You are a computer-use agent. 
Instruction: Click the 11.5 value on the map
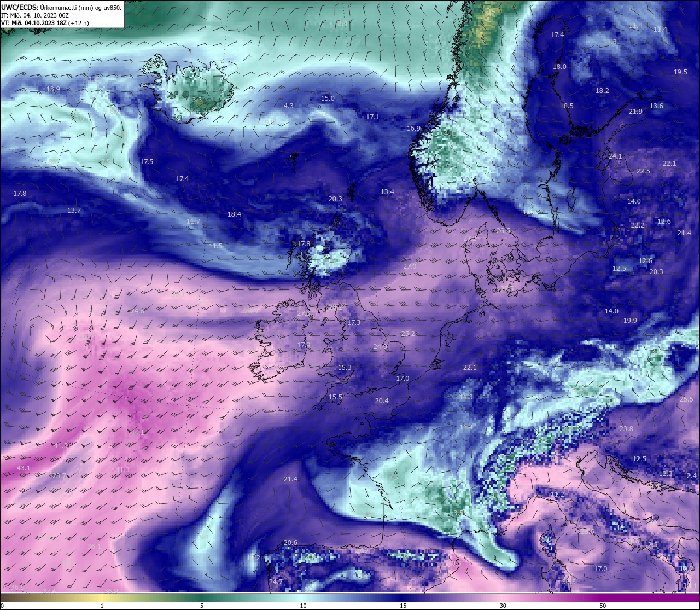(215, 246)
